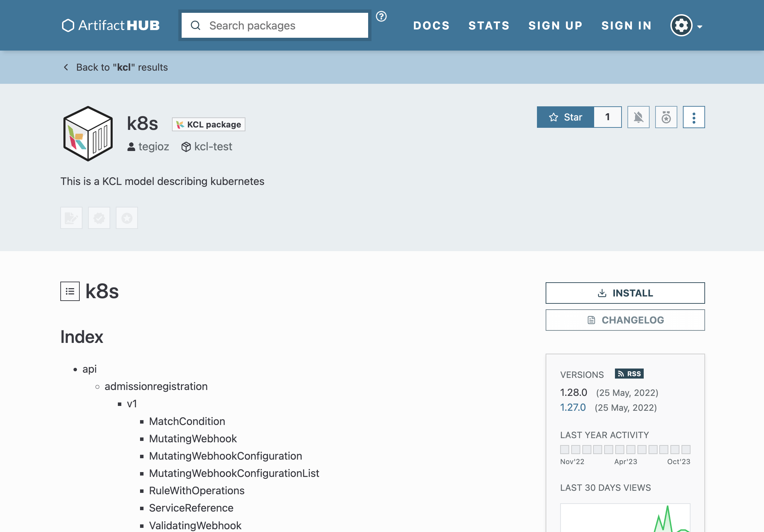Viewport: 764px width, 532px height.
Task: Click the Index heading
Action: pyautogui.click(x=82, y=337)
